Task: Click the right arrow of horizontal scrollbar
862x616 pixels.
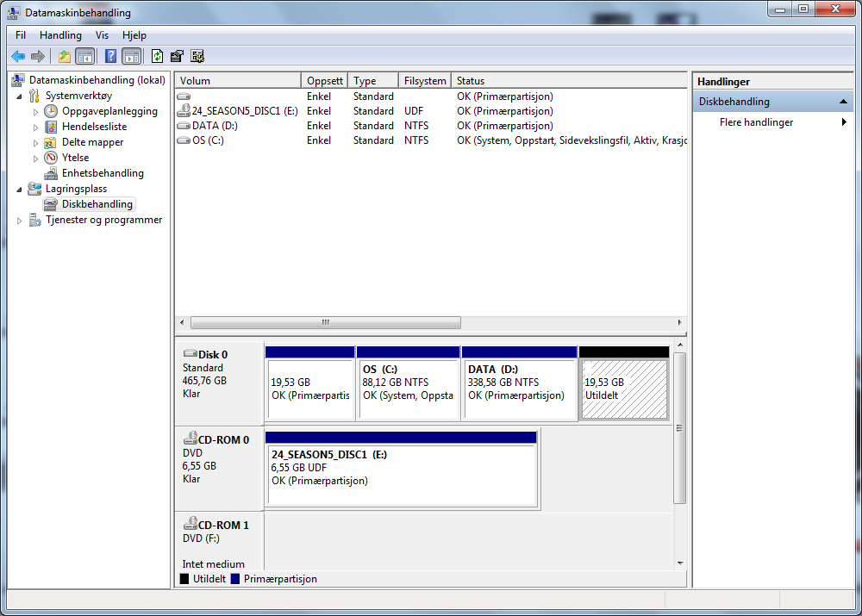Action: click(679, 322)
